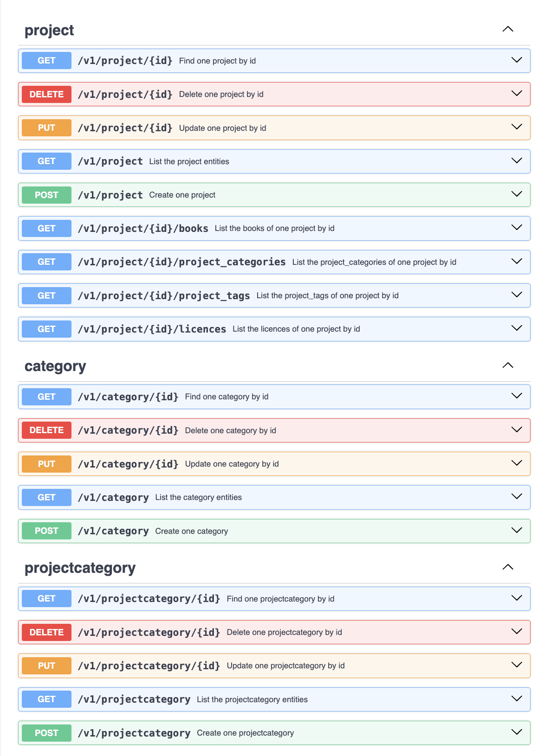This screenshot has width=544, height=756.
Task: Expand arrow for Delete one category by id
Action: coord(517,430)
